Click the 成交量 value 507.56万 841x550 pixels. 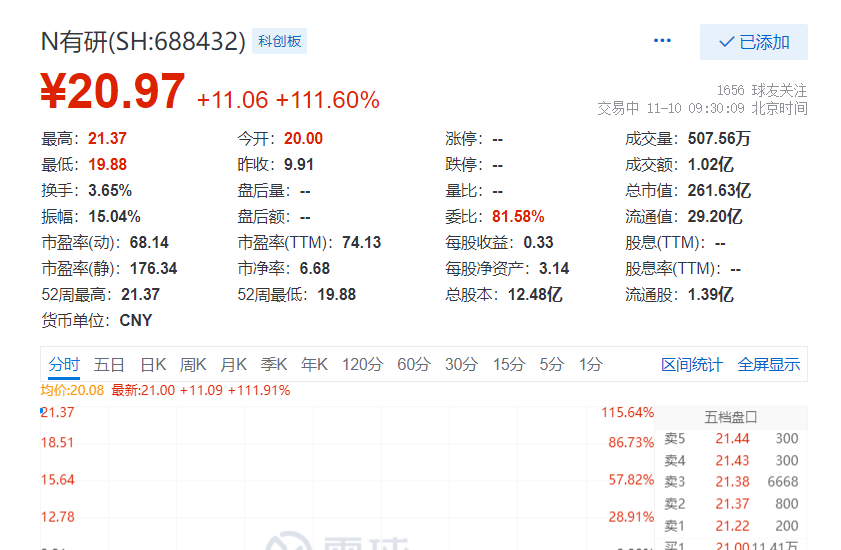[x=719, y=138]
